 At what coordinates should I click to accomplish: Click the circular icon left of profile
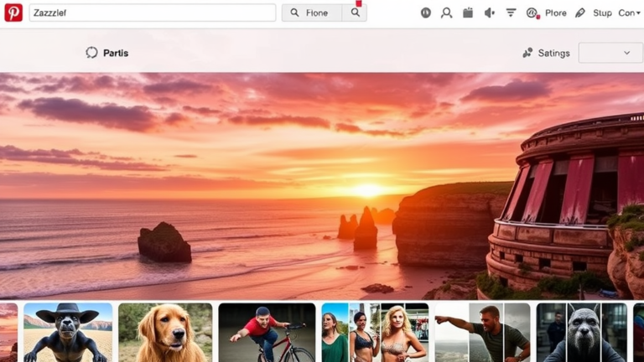coord(425,13)
